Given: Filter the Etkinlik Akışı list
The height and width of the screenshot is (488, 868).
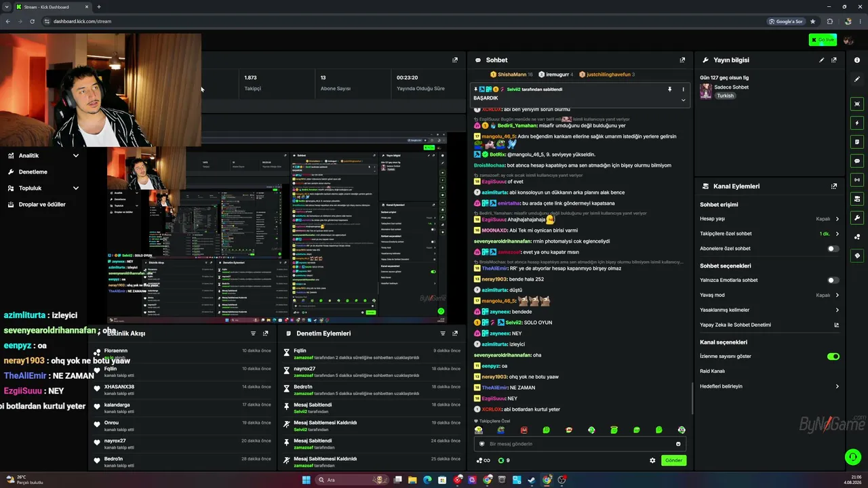Looking at the screenshot, I should [x=253, y=333].
